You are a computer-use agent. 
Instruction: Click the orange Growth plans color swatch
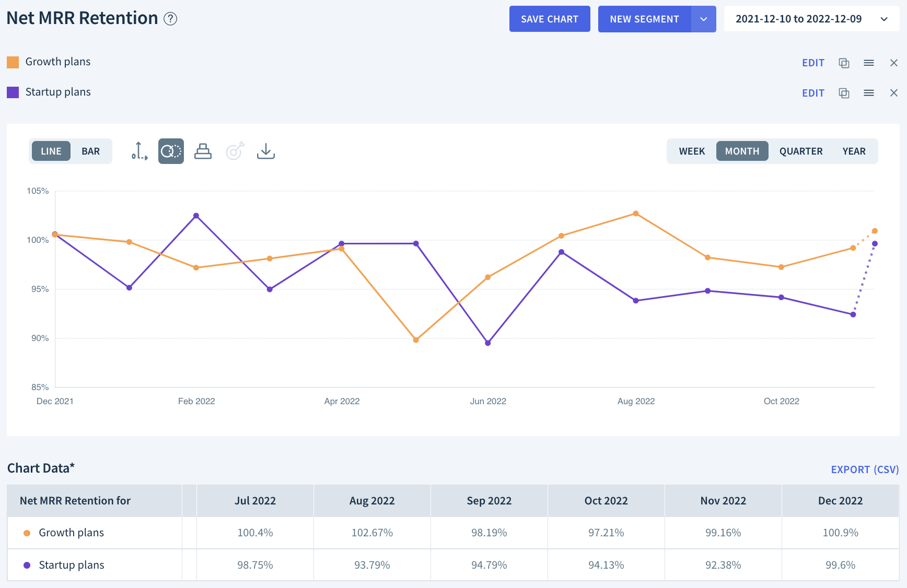(x=12, y=62)
